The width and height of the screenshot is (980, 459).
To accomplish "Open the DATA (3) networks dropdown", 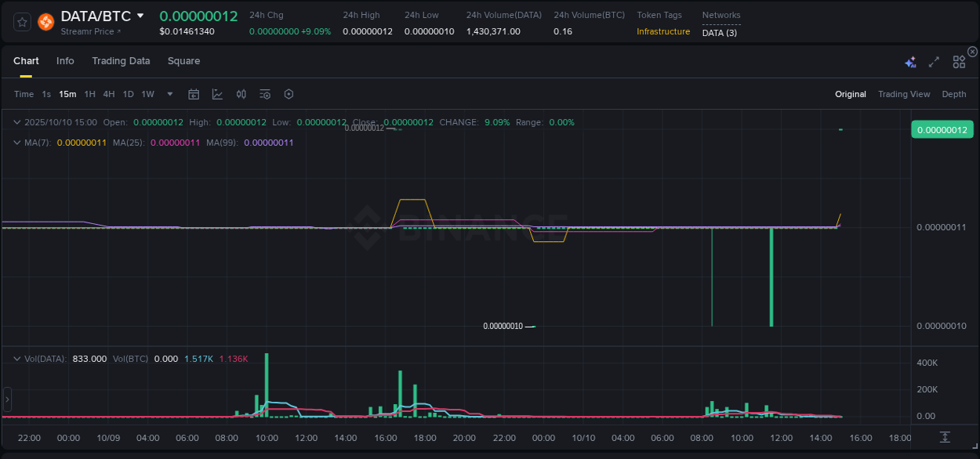I will [x=719, y=33].
